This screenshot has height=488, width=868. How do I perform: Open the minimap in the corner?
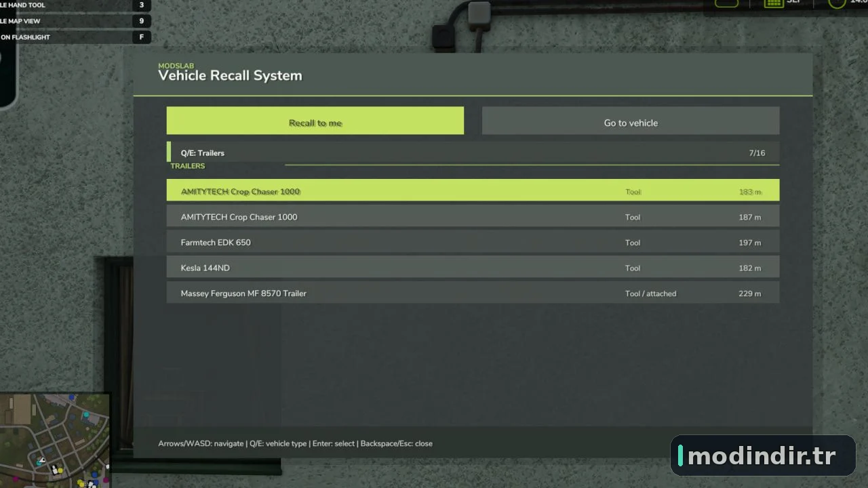54,441
